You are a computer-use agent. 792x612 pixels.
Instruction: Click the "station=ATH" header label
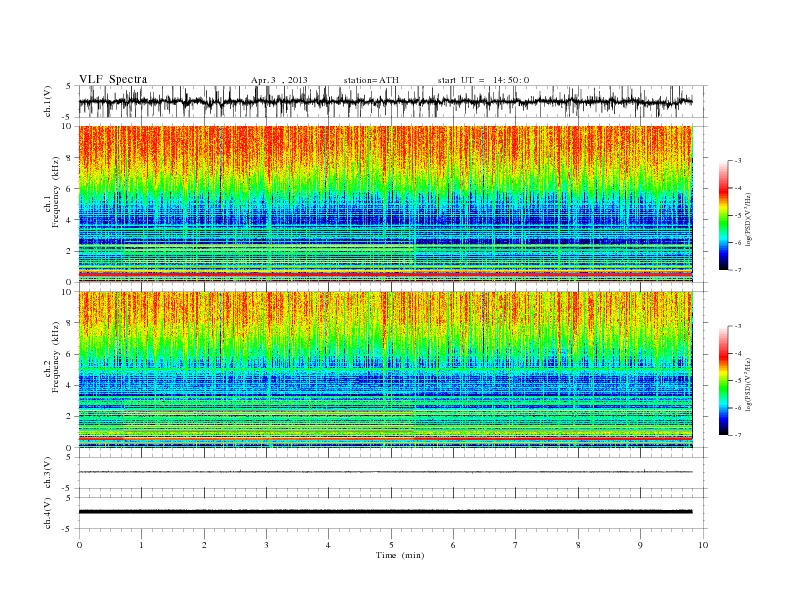[371, 80]
